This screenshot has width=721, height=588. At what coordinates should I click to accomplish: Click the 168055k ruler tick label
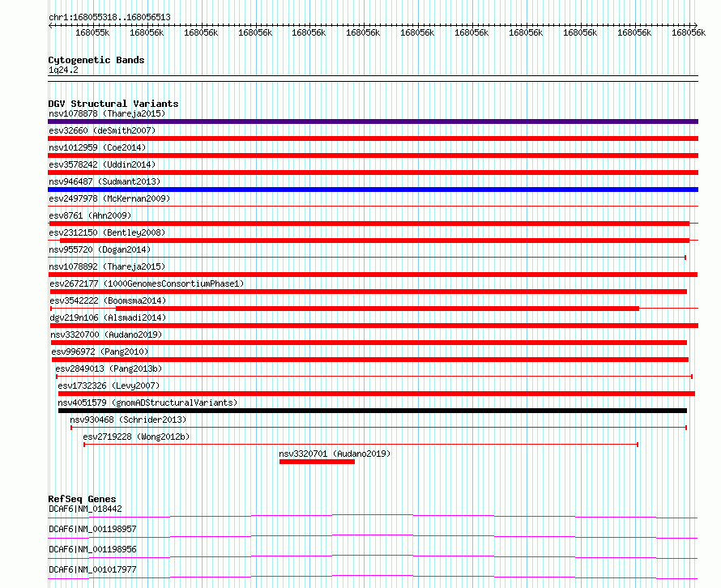[x=92, y=32]
